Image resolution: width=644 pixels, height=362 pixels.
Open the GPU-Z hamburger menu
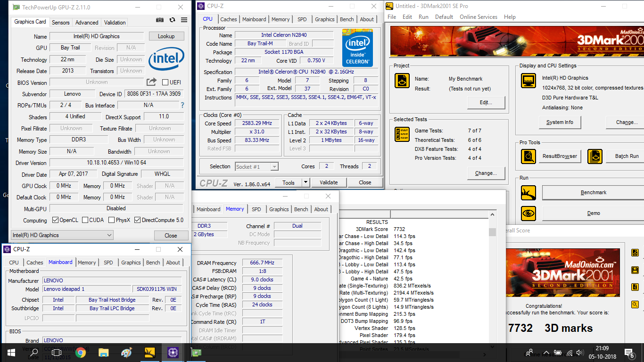pyautogui.click(x=184, y=20)
